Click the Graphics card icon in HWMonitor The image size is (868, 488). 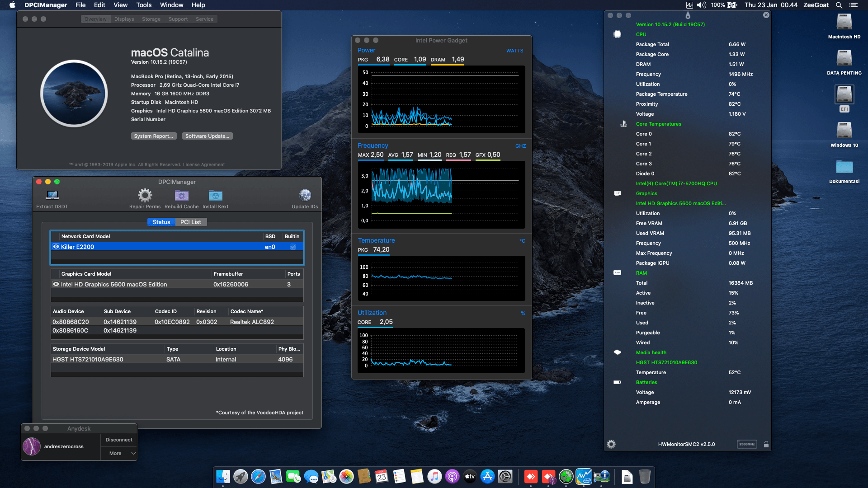tap(618, 193)
